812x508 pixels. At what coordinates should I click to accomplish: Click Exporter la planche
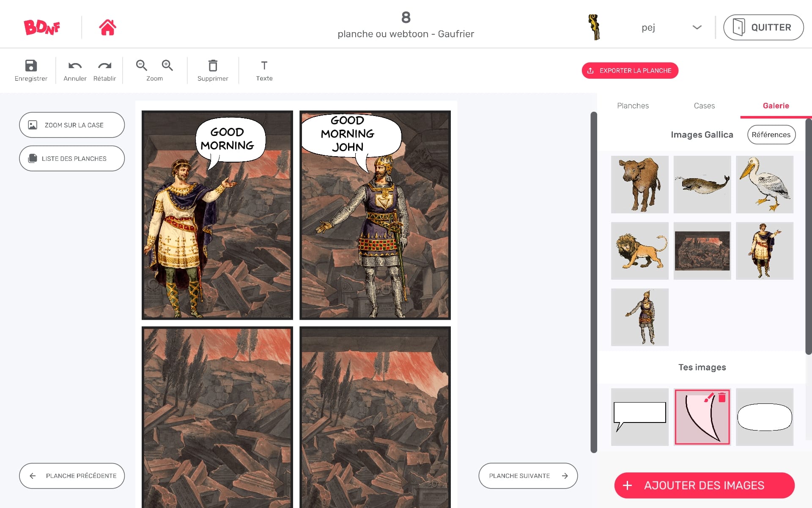tap(630, 70)
